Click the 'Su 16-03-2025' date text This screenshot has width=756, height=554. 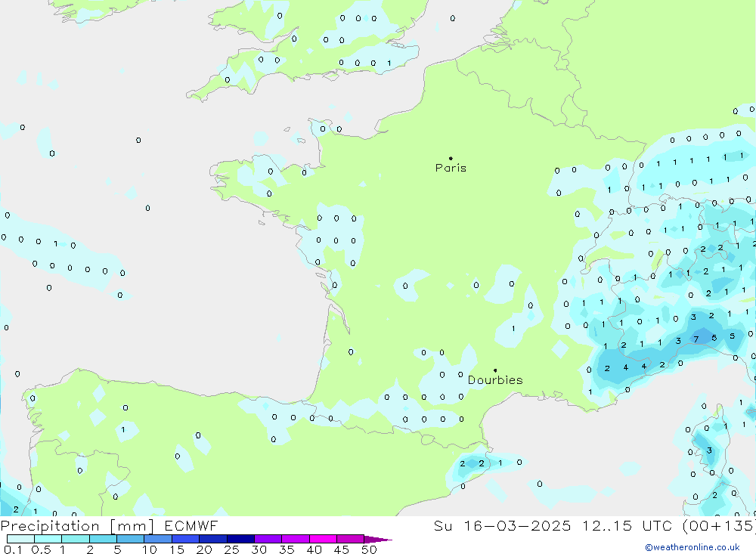502,525
